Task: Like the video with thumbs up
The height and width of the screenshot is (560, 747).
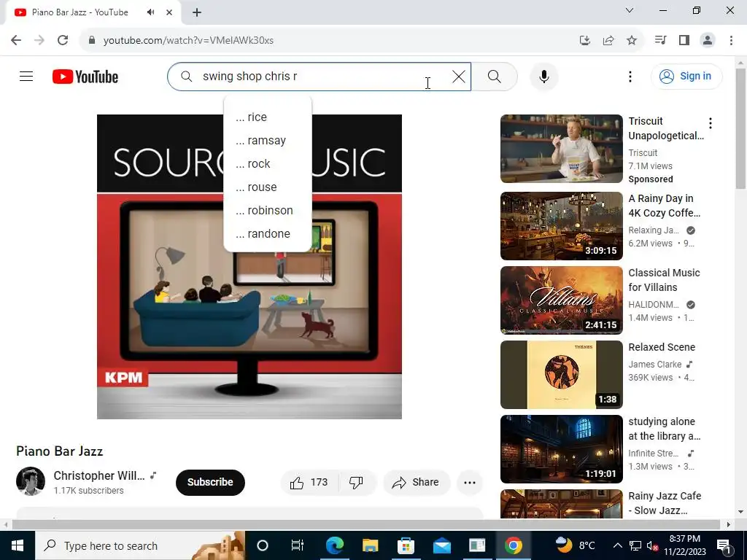Action: click(309, 483)
